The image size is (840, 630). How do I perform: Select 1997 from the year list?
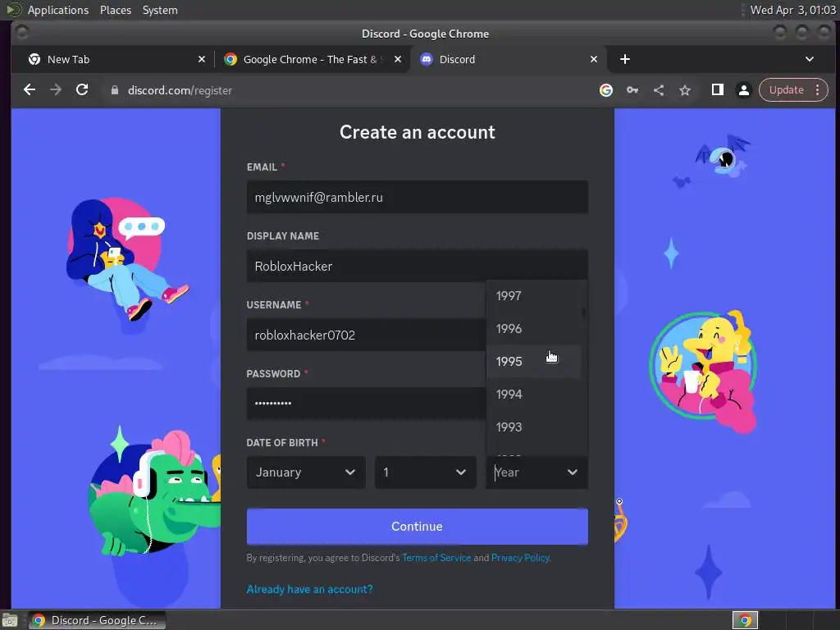coord(533,295)
